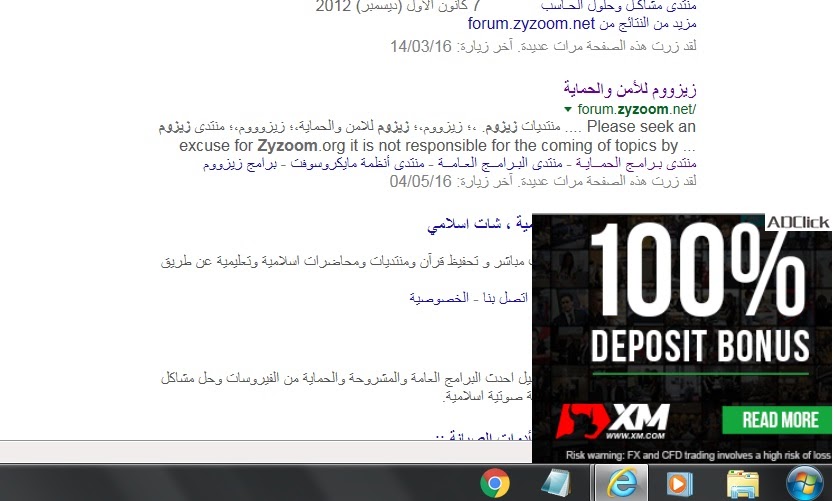Open the الخصوصية link

[x=439, y=298]
